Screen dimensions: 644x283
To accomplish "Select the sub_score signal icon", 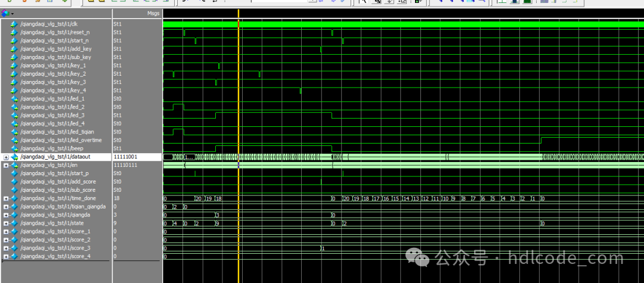I will 14,190.
